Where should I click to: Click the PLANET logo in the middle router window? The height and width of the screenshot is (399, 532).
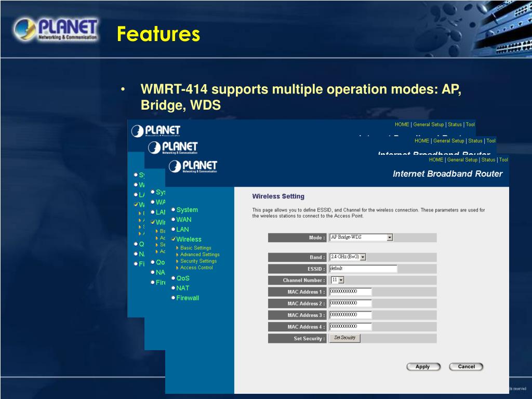point(172,147)
